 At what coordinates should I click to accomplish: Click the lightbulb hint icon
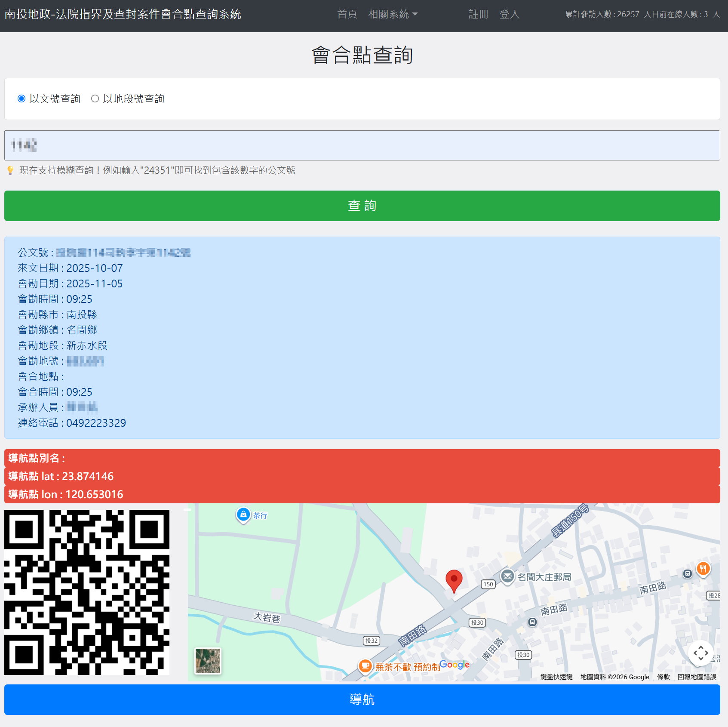pos(10,170)
